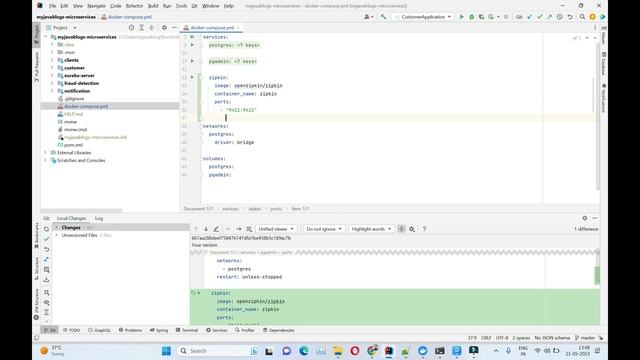This screenshot has height=360, width=640.
Task: Show Git history clock icon in toolbar
Action: pyautogui.click(x=560, y=17)
